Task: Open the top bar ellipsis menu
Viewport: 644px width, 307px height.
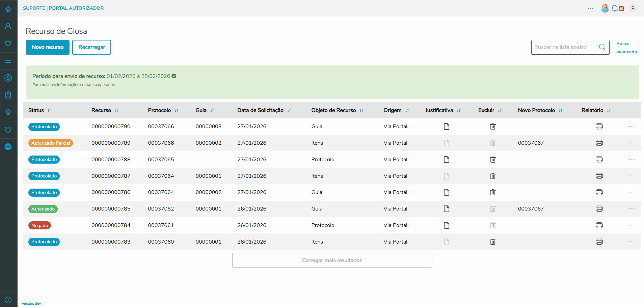Action: 590,8
